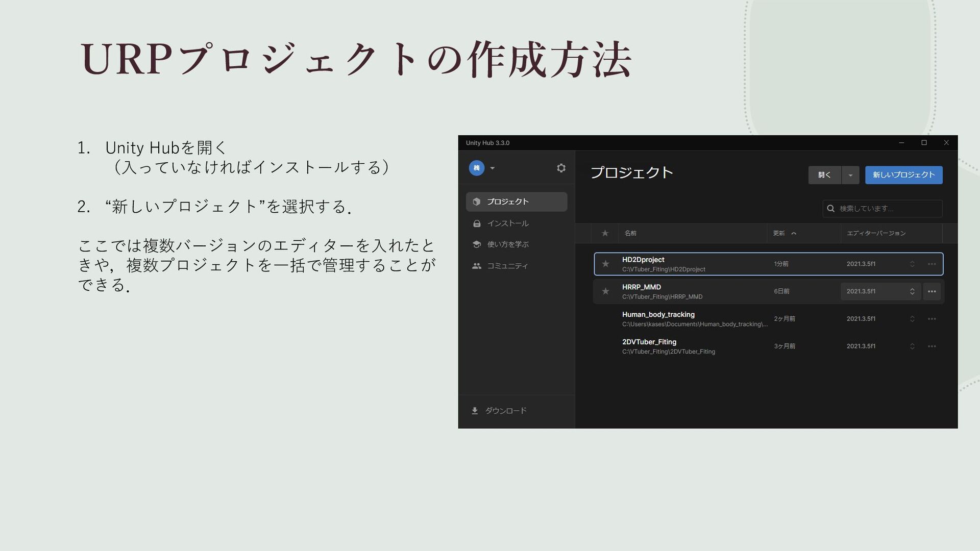
Task: Sort projects by 名前 column header
Action: point(630,233)
